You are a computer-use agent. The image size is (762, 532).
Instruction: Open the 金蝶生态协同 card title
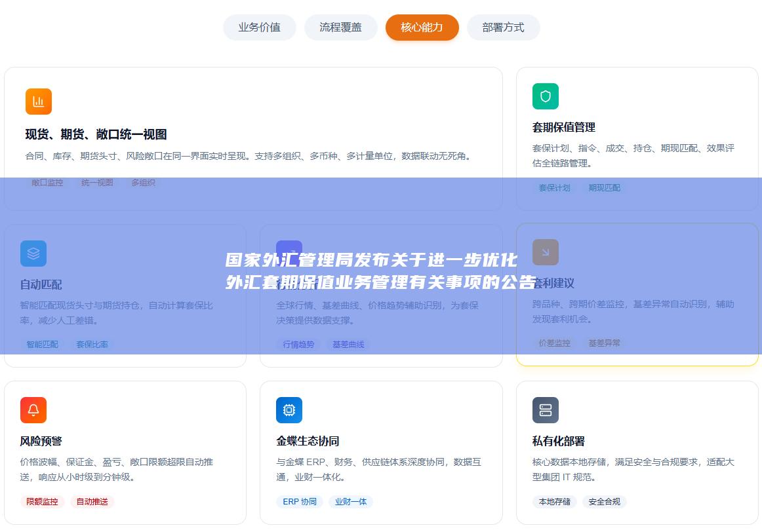point(308,441)
